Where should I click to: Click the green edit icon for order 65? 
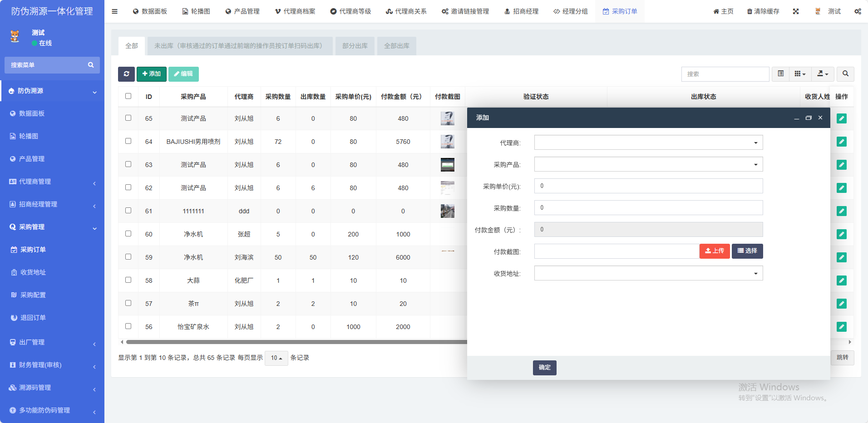click(841, 118)
